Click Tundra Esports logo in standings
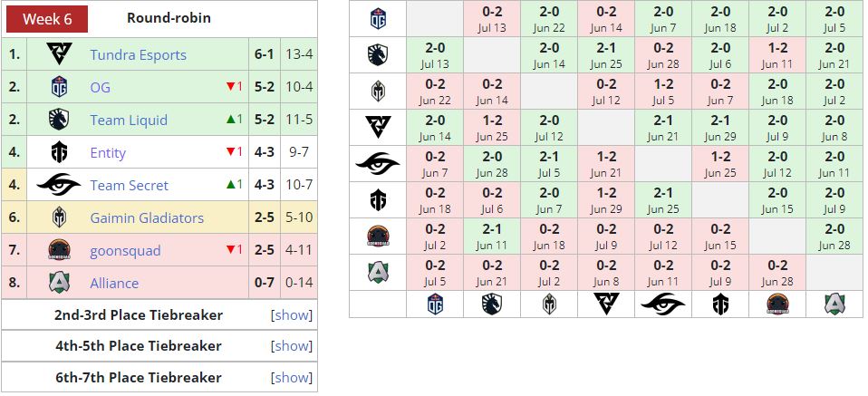The image size is (868, 396). point(59,54)
